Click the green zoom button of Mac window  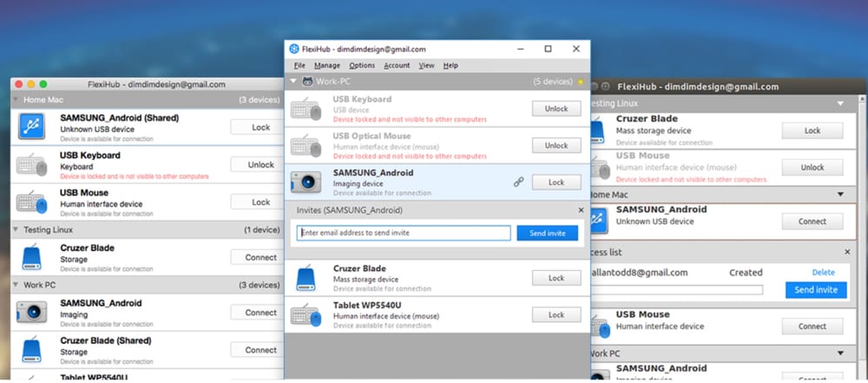(x=43, y=84)
